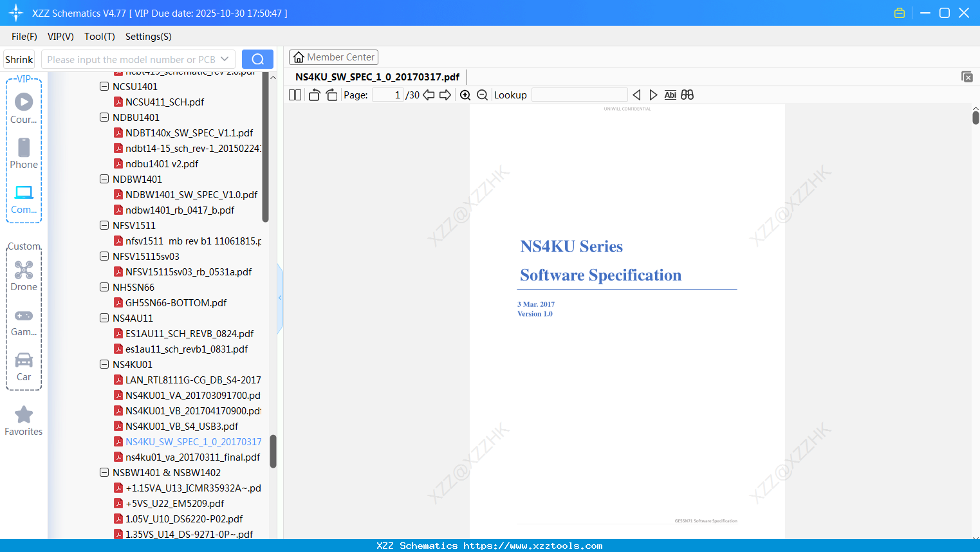Select the Car sidebar category

pyautogui.click(x=24, y=367)
